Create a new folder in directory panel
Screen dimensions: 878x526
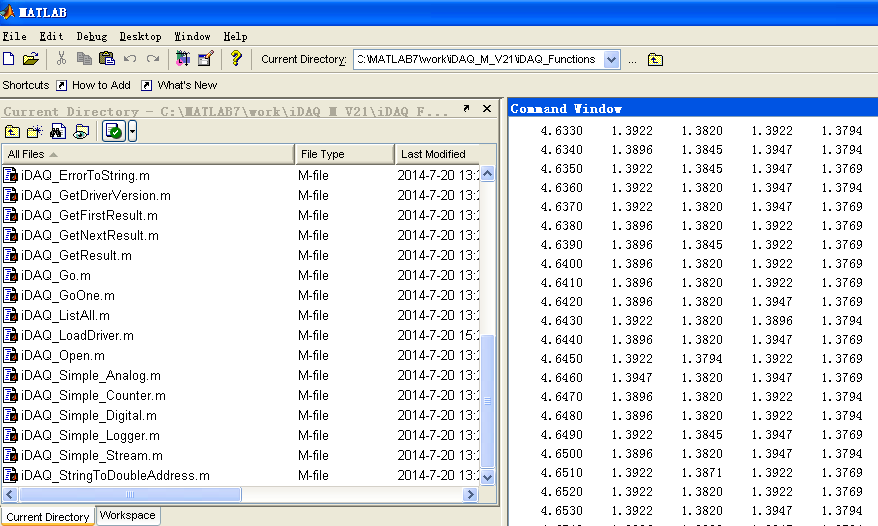35,132
